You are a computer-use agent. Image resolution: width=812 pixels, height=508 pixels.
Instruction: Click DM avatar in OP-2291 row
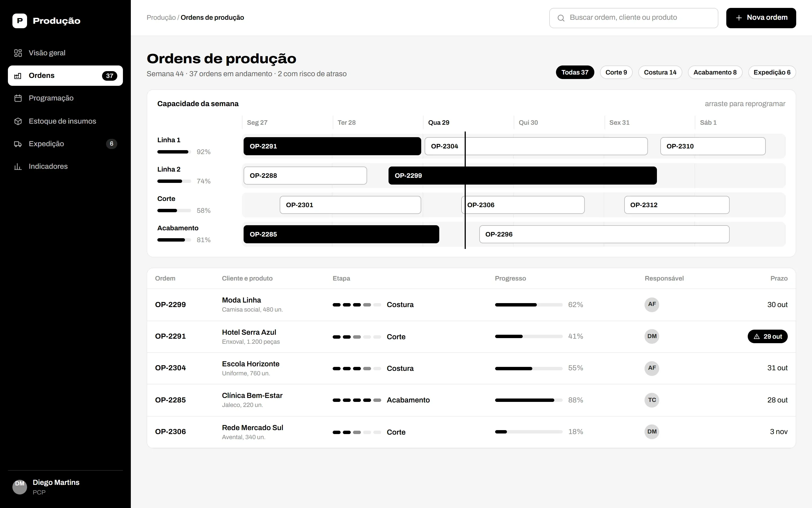click(x=652, y=336)
